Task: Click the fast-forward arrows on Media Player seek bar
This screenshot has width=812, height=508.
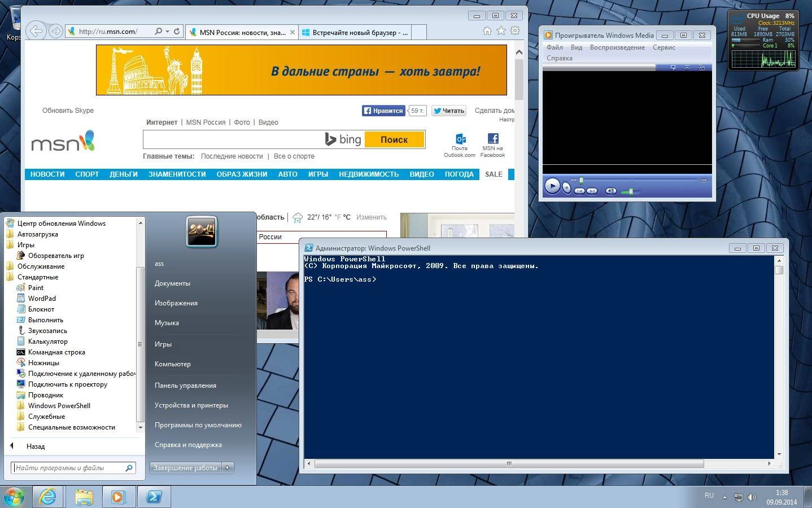Action: coord(704,180)
